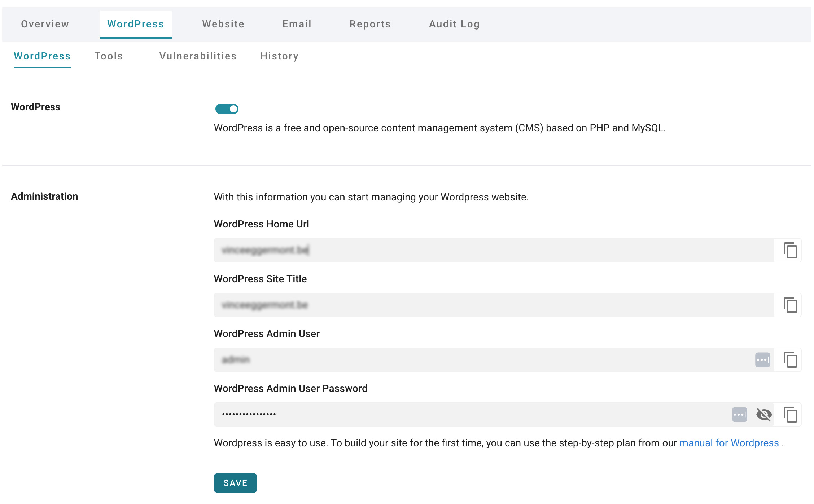
Task: Select the WordPress sub-tab
Action: (42, 56)
